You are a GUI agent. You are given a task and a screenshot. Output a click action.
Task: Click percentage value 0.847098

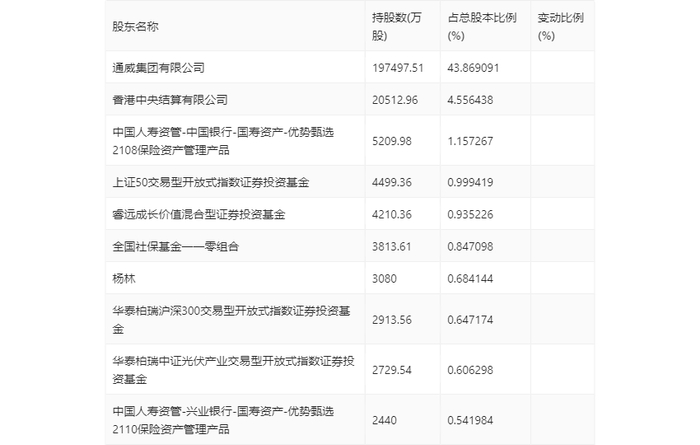tap(471, 246)
